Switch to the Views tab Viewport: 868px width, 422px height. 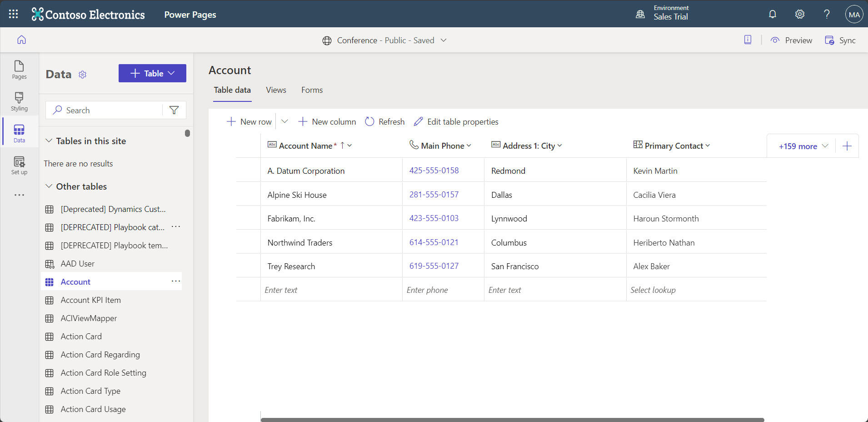tap(276, 90)
